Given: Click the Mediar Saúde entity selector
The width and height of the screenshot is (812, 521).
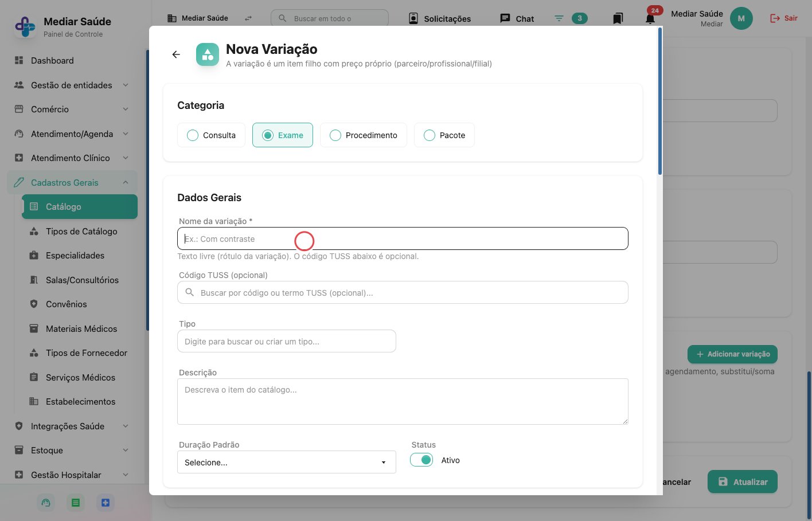Looking at the screenshot, I should (198, 18).
